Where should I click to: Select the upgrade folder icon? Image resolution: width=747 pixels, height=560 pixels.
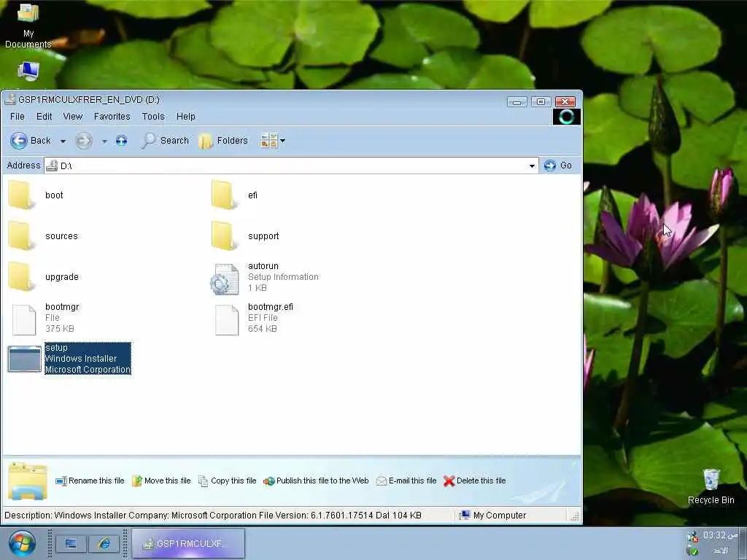pyautogui.click(x=21, y=277)
